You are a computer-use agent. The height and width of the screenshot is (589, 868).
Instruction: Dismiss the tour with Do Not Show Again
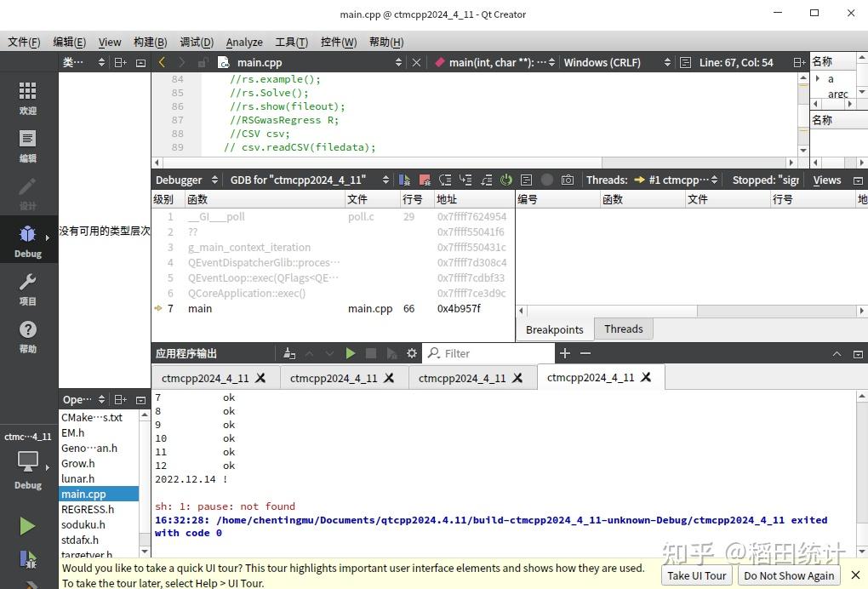click(x=789, y=575)
